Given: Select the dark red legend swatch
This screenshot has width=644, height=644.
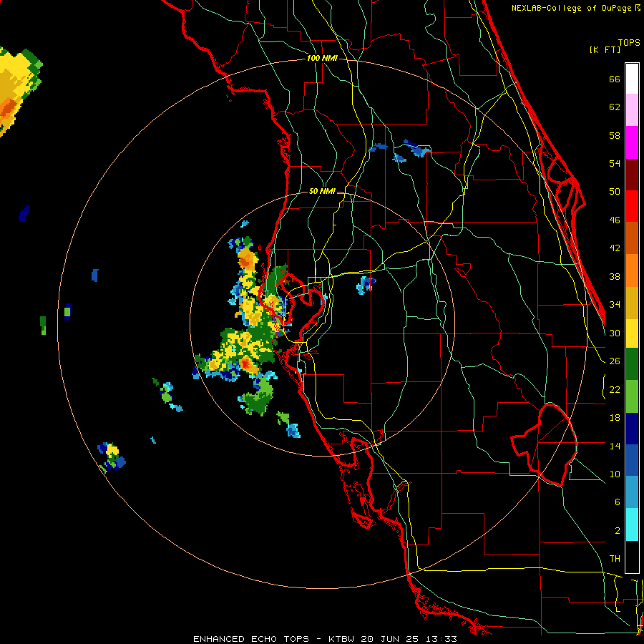Looking at the screenshot, I should (632, 174).
